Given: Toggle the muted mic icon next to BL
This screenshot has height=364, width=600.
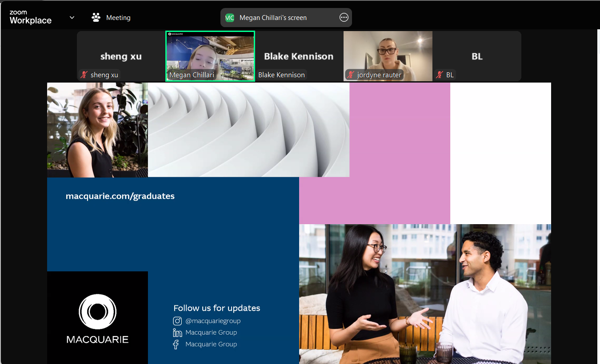Looking at the screenshot, I should pos(440,75).
